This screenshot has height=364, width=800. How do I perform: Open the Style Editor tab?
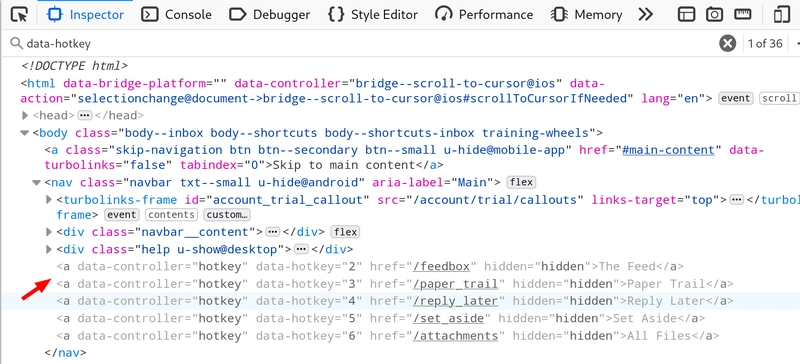point(372,15)
